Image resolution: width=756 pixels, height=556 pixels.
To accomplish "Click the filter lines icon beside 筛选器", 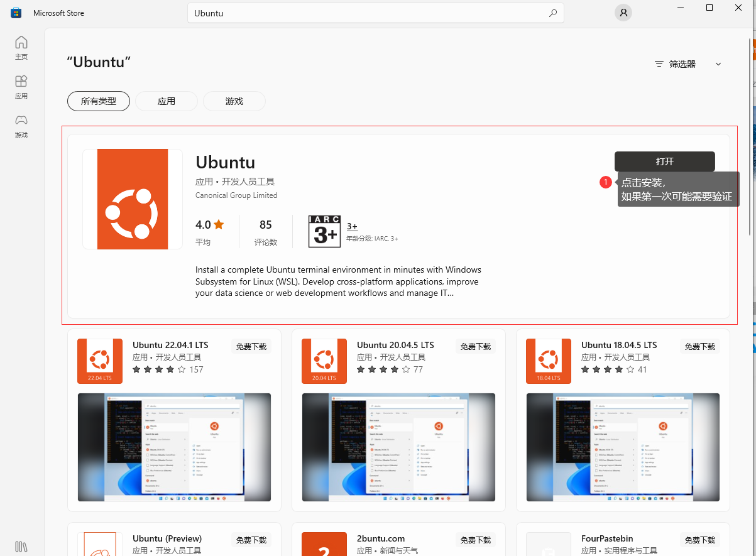I will (659, 64).
